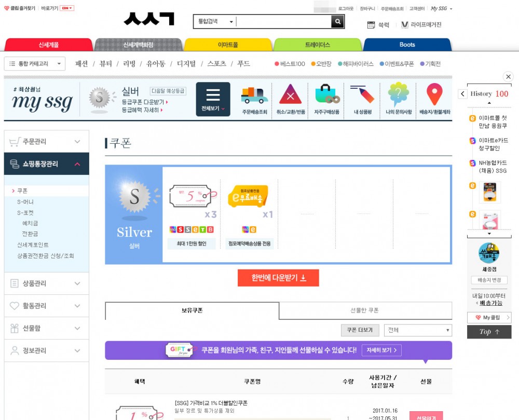The width and height of the screenshot is (519, 420).
Task: Click the 한번에 다운받기 button
Action: click(x=278, y=278)
